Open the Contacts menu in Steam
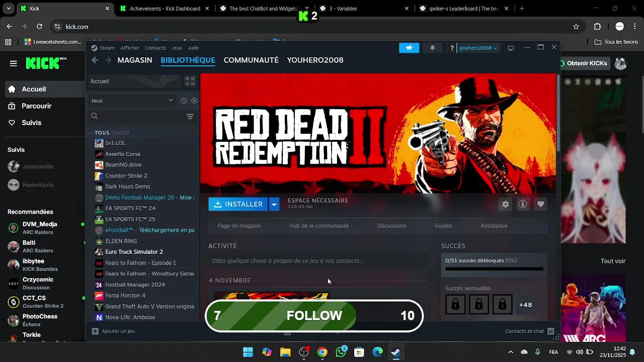Viewport: 644px width, 362px height. point(155,48)
